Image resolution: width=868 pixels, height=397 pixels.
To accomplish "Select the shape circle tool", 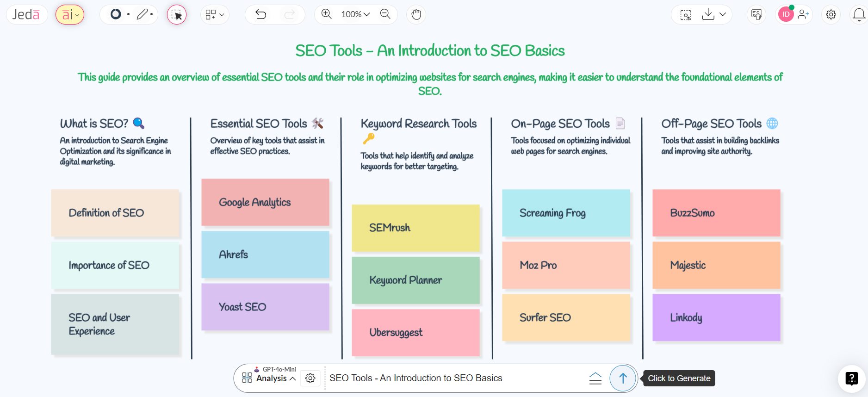I will tap(116, 14).
